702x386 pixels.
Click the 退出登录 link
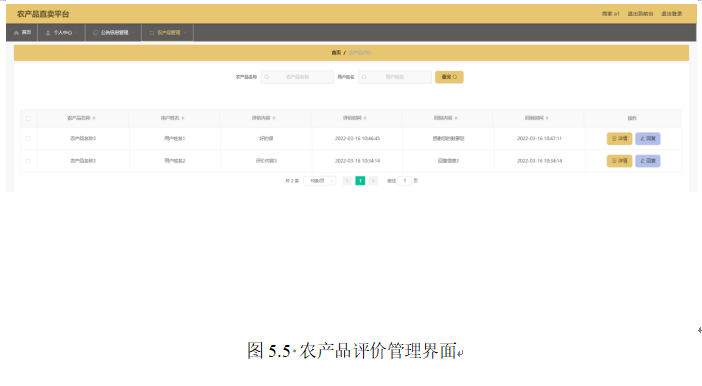point(672,14)
